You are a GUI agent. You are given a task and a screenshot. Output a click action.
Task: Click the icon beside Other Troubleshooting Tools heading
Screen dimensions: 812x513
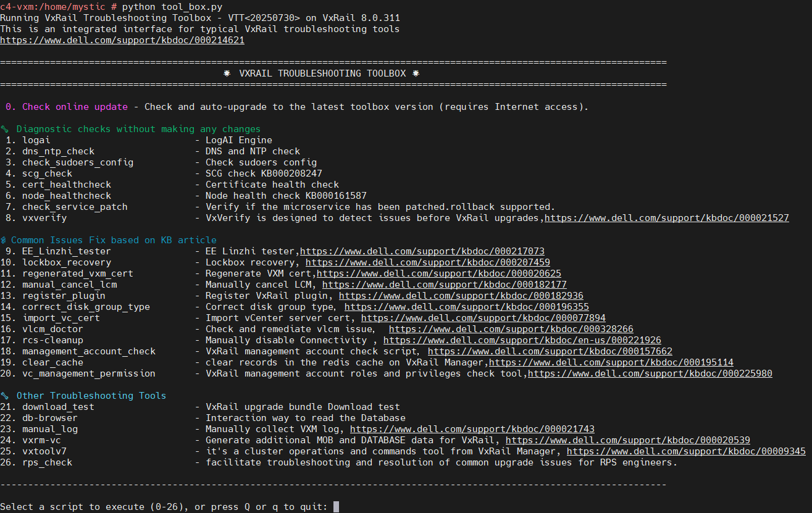click(4, 396)
